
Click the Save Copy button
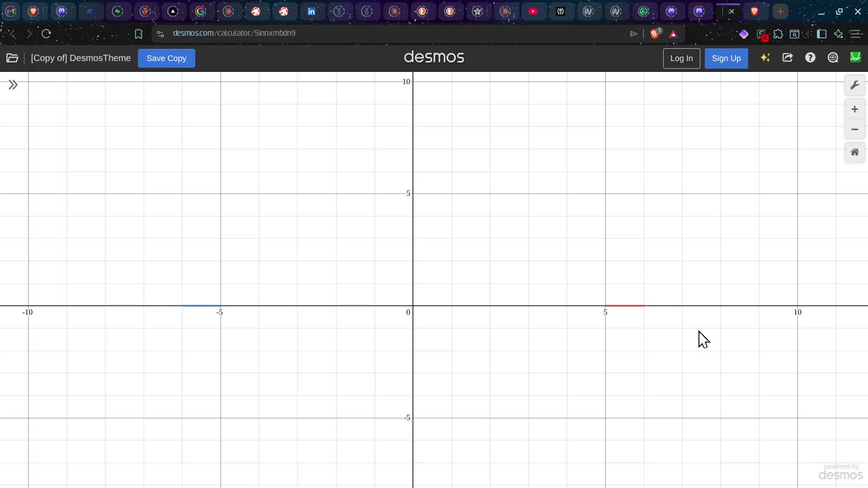(166, 58)
